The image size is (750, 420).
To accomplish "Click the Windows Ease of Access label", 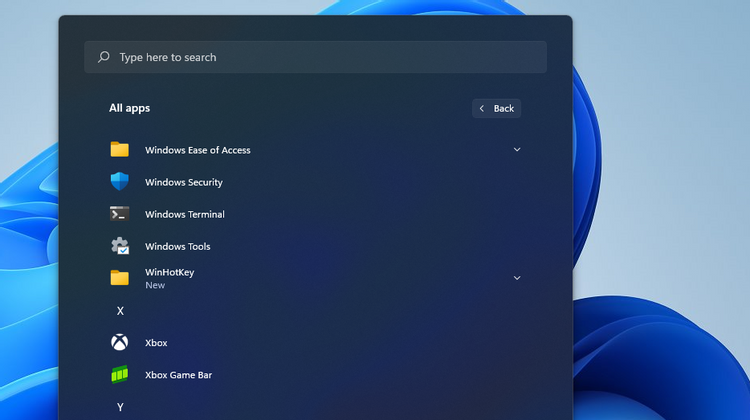I will [x=198, y=150].
